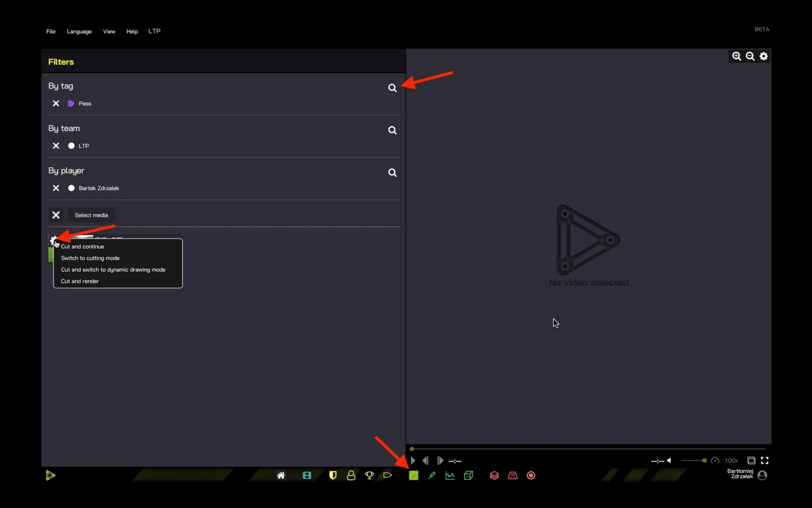
Task: Open the Language menu
Action: (79, 32)
